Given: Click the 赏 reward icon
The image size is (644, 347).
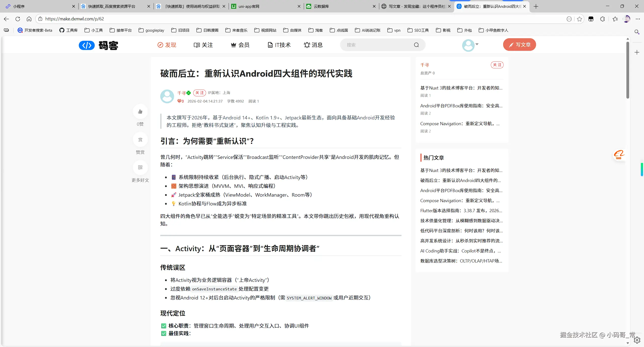Looking at the screenshot, I should click(x=140, y=140).
